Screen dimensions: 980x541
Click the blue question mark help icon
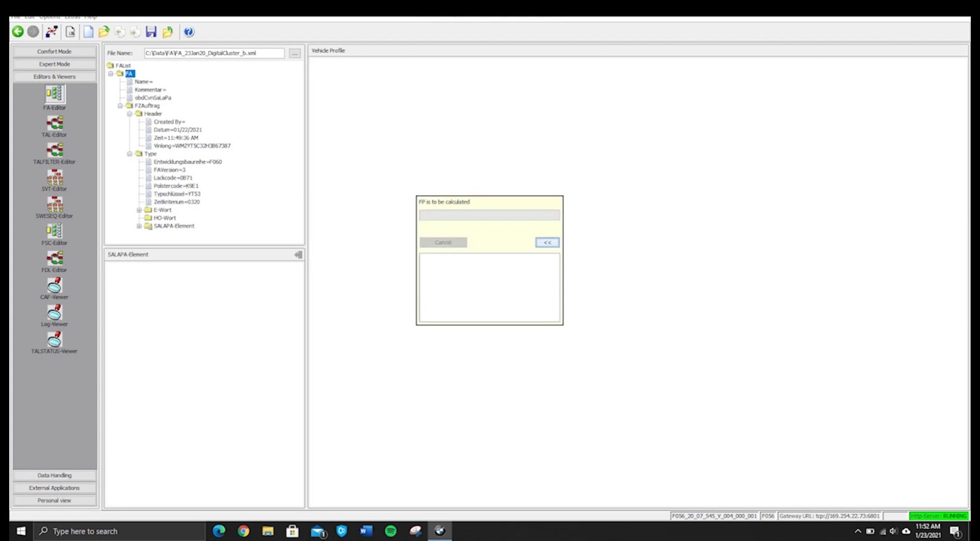[x=189, y=32]
